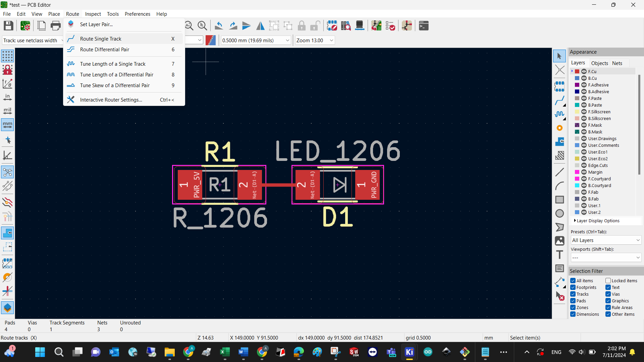Hide the B.Cu layer
This screenshot has width=644, height=362.
pyautogui.click(x=584, y=78)
